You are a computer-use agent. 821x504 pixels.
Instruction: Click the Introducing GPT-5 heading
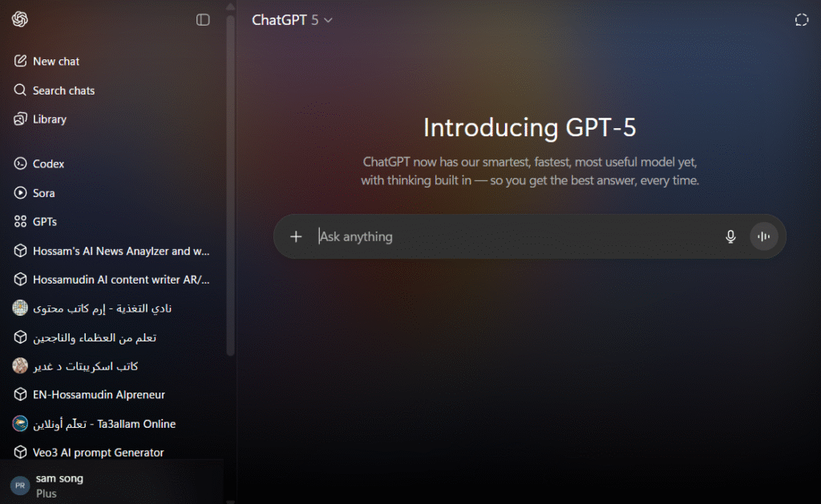pyautogui.click(x=529, y=127)
